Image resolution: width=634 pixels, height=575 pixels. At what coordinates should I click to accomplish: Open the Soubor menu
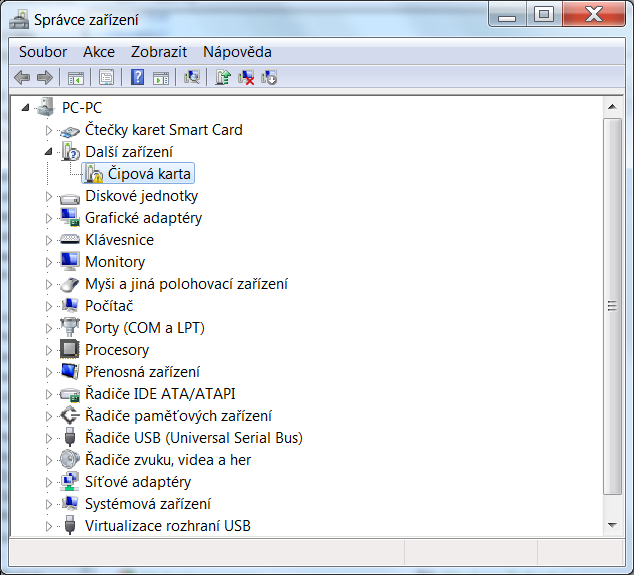(x=43, y=52)
